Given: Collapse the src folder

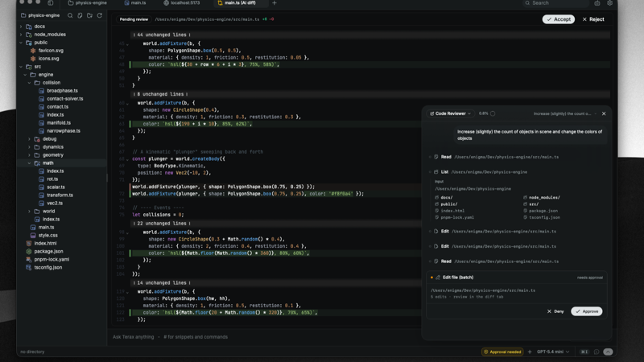Looking at the screenshot, I should pyautogui.click(x=21, y=67).
